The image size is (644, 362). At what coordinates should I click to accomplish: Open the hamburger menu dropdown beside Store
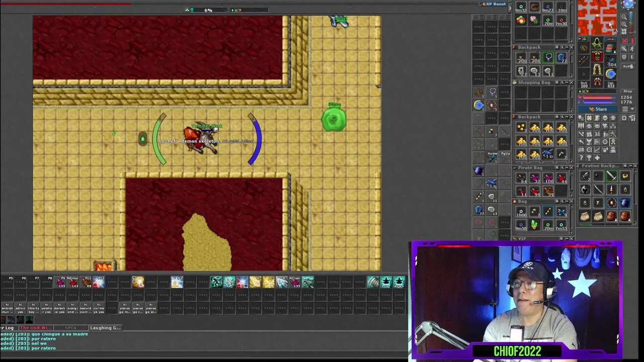click(x=628, y=109)
